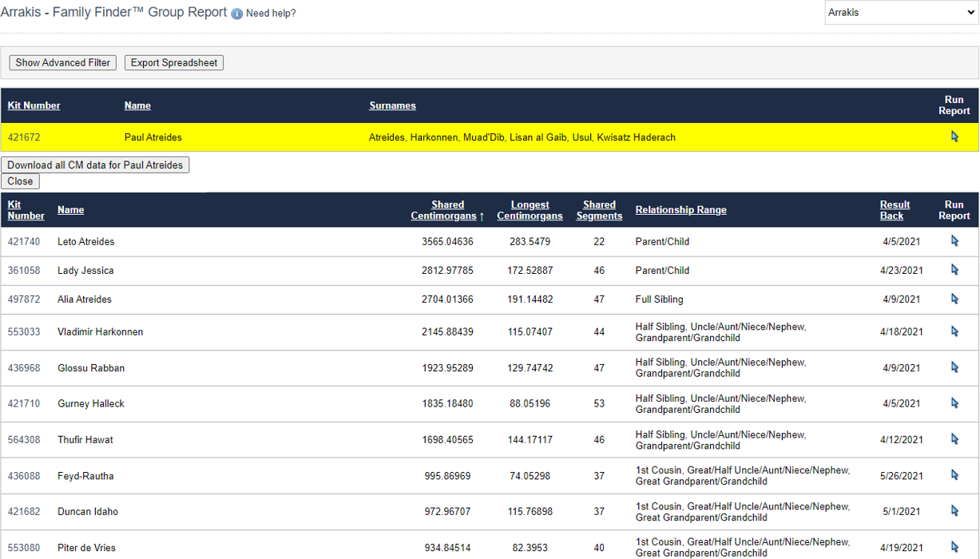980x559 pixels.
Task: Sort top table by Name
Action: tap(137, 105)
